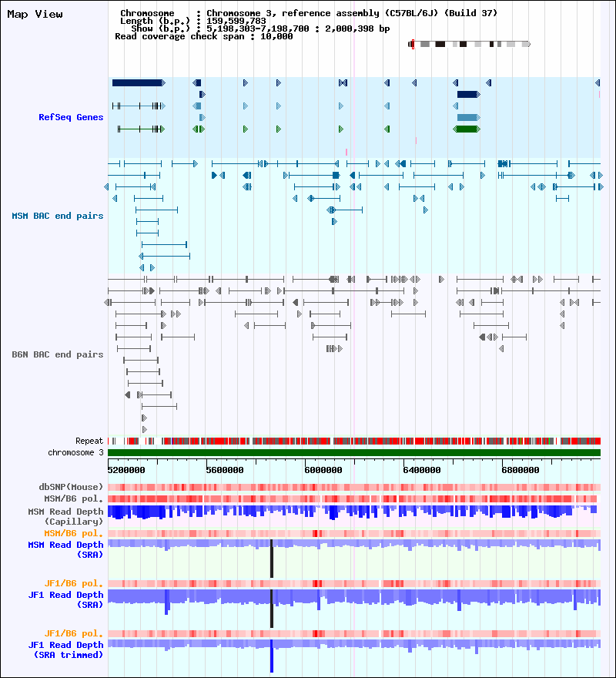Click JF1/B6 pol. label above the SRA trimmed track
This screenshot has width=616, height=678.
(x=73, y=633)
